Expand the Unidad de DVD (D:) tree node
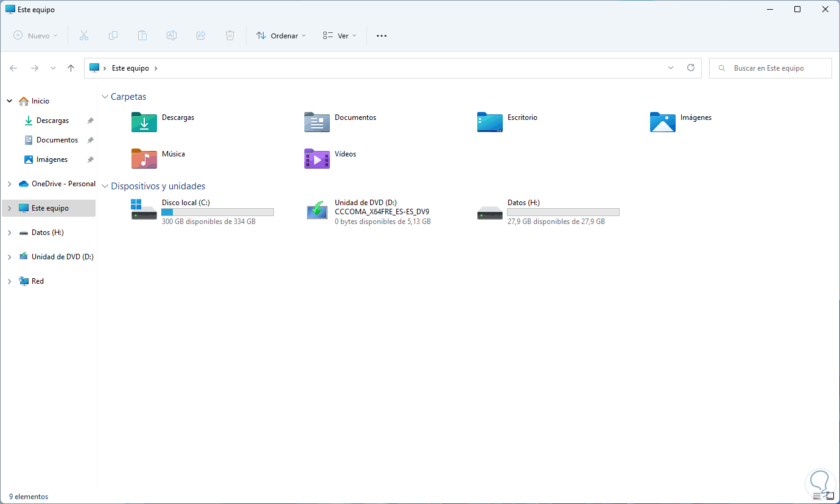840x504 pixels. (10, 257)
